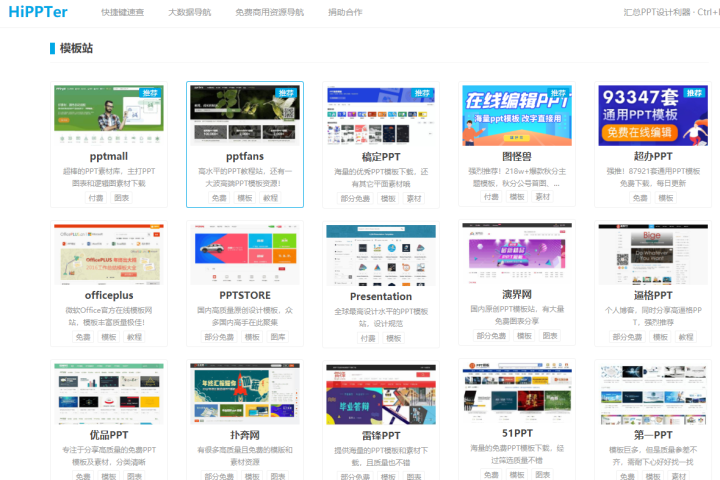Click the Presentation description 全球最高设计水平的PPT模板站
Viewport: 720px width, 480px height.
click(x=381, y=317)
